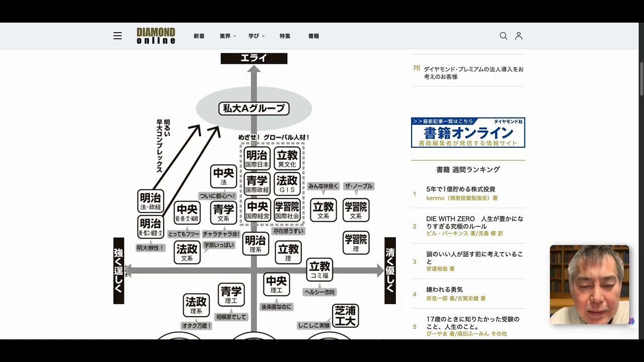Click the 青学 文系 box in chart
644x362 pixels.
pyautogui.click(x=223, y=213)
